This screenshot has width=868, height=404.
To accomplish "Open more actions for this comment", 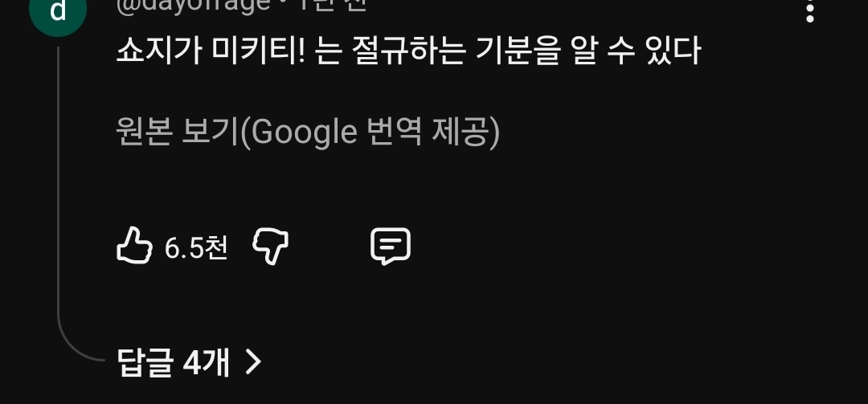I will pos(810,11).
